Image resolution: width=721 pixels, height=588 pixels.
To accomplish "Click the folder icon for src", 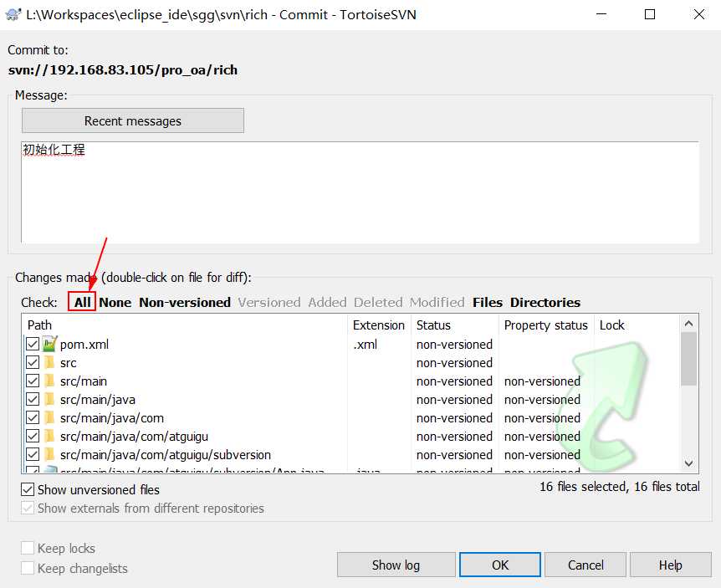I will click(49, 363).
